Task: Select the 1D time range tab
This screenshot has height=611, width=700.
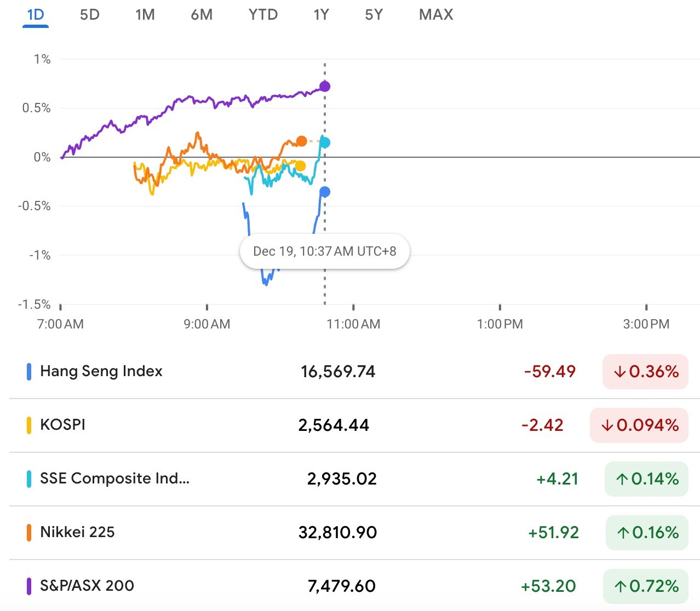Action: 36,14
